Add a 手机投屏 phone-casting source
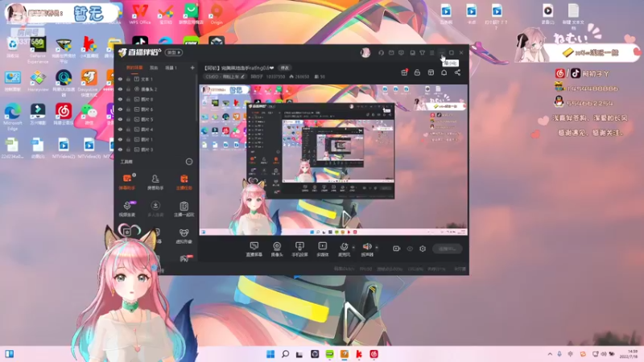 [x=299, y=249]
